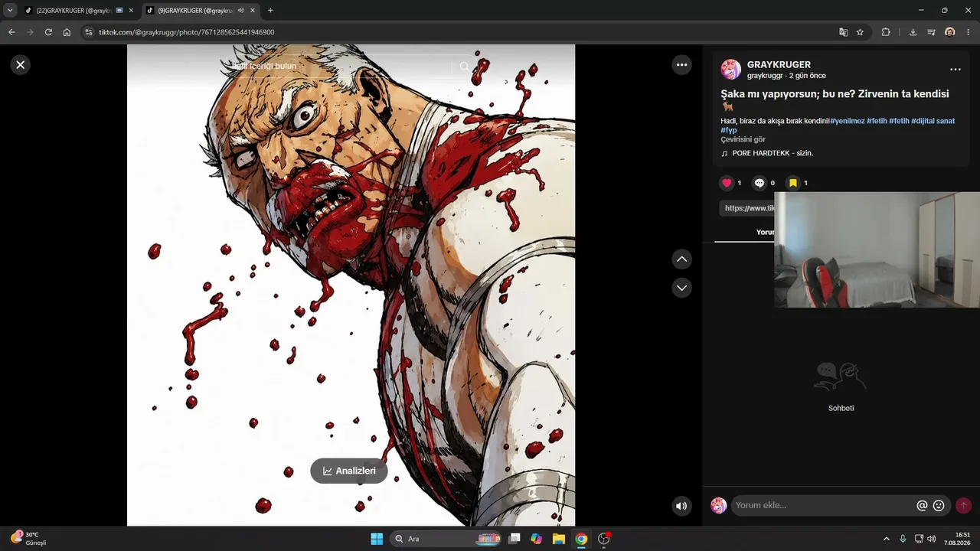Close the (9)GRAYKRUGER tab
The image size is (980, 551).
[253, 11]
